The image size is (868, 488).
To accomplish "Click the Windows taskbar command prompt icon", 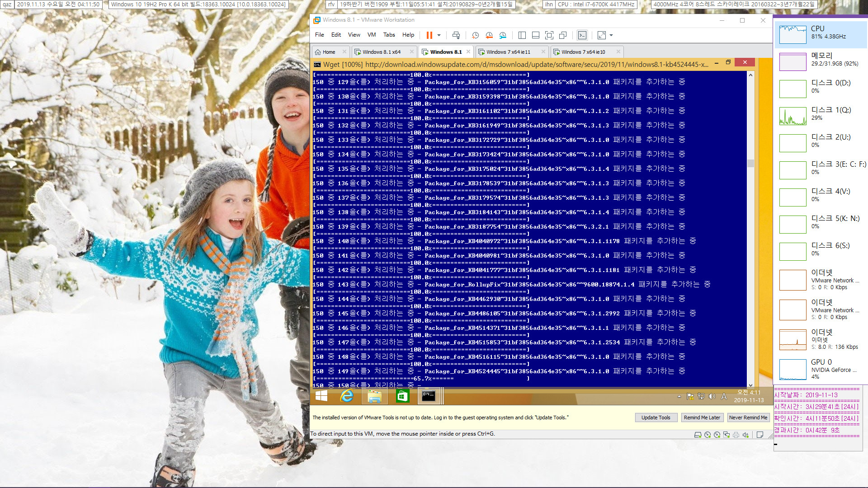I will pyautogui.click(x=430, y=396).
